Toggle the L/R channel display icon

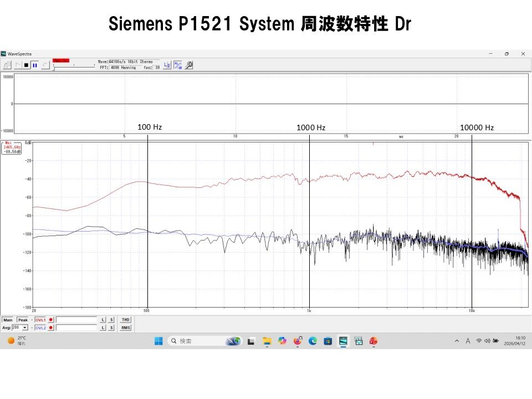[x=167, y=65]
